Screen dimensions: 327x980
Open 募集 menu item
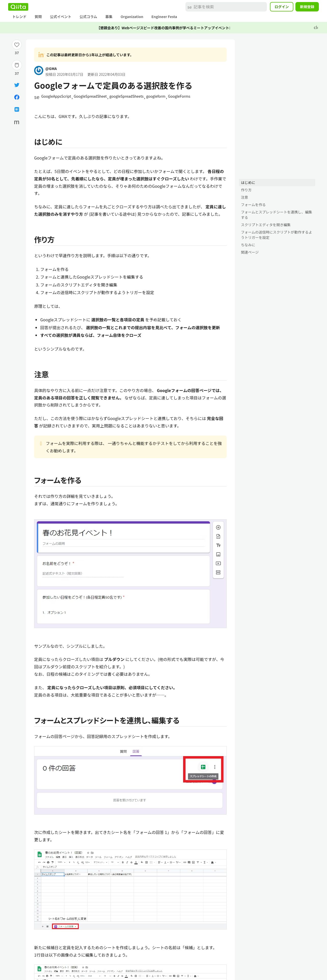click(109, 17)
